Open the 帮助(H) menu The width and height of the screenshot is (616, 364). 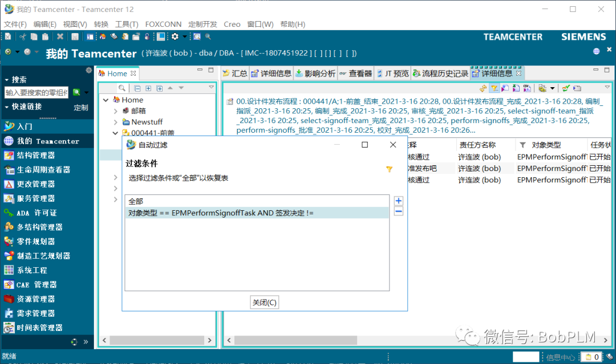tap(293, 24)
